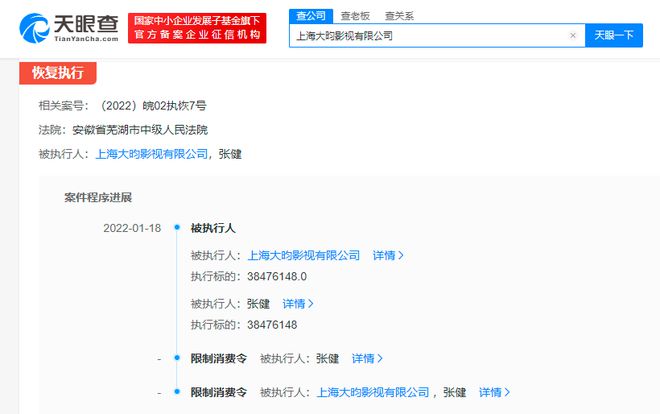Click the first 限制消费令 title
Screen dimensions: 660x414
[218, 358]
